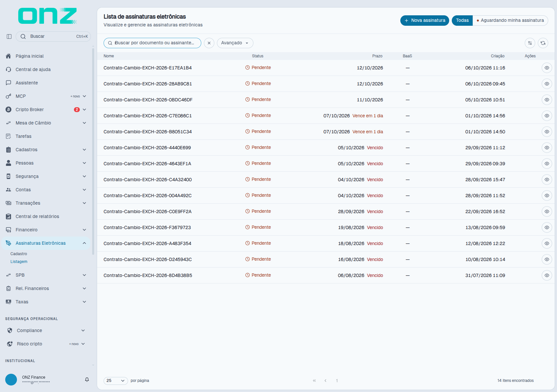Click contract name Contrato-Cambio-EXCH-2026-D245943C
557x392 pixels.
148,259
